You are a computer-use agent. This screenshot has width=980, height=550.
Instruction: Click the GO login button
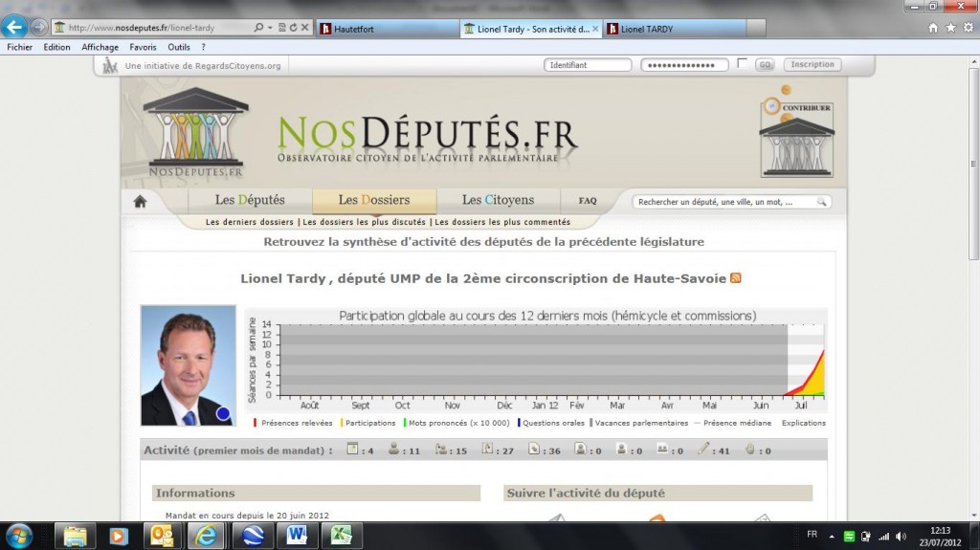coord(765,64)
